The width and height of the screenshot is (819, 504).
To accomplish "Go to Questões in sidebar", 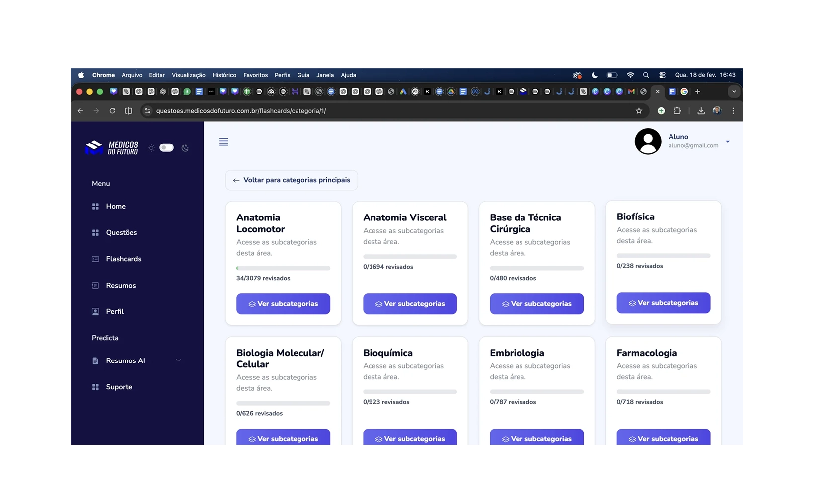I will pyautogui.click(x=121, y=232).
